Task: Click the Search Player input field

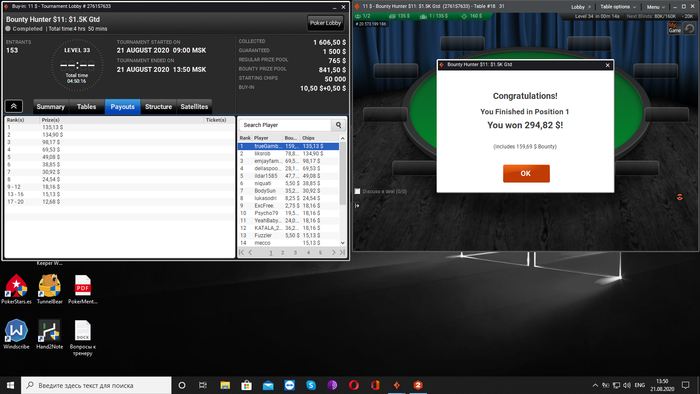Action: [x=286, y=125]
